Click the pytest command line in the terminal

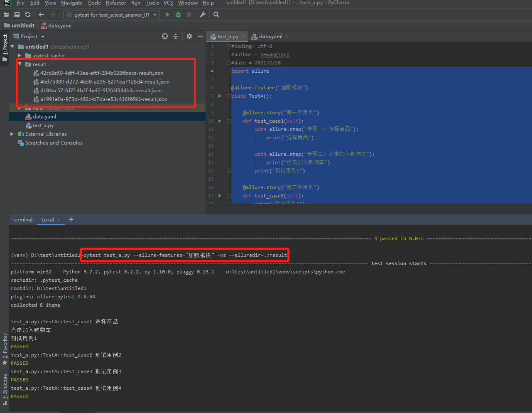pos(185,255)
